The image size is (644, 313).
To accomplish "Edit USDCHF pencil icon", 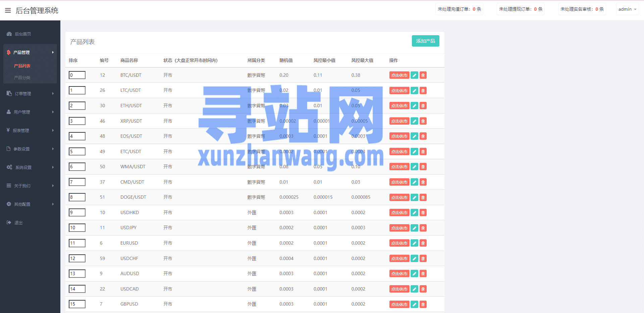I will [415, 259].
